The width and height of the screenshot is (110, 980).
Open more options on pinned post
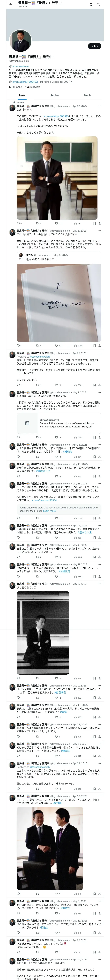(x=100, y=106)
